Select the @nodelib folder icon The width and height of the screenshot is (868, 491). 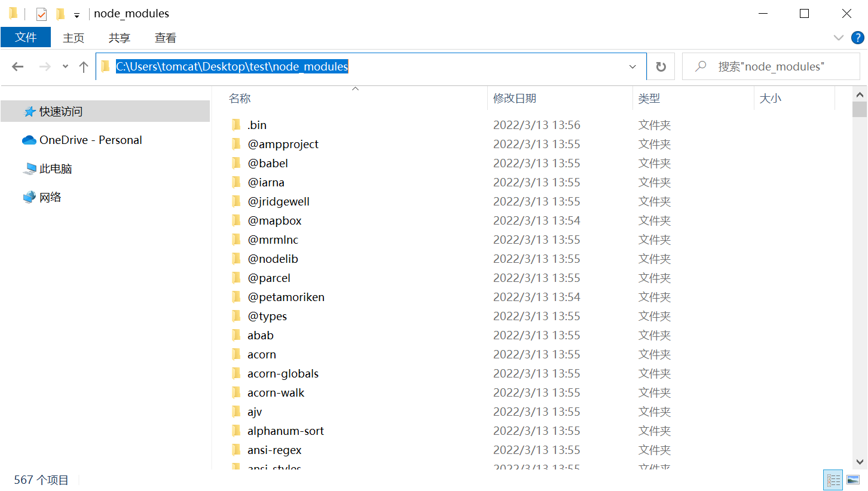coord(236,259)
